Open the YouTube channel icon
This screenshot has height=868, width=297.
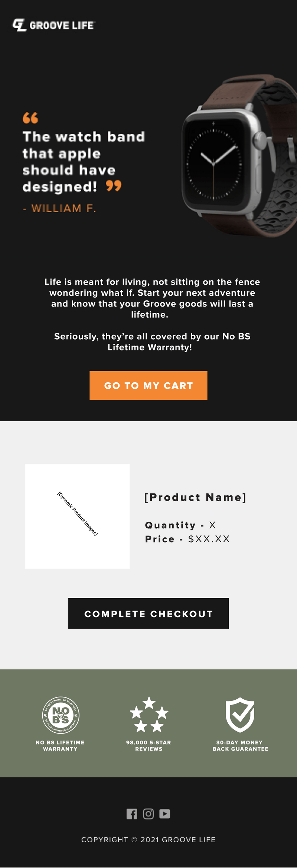[165, 814]
